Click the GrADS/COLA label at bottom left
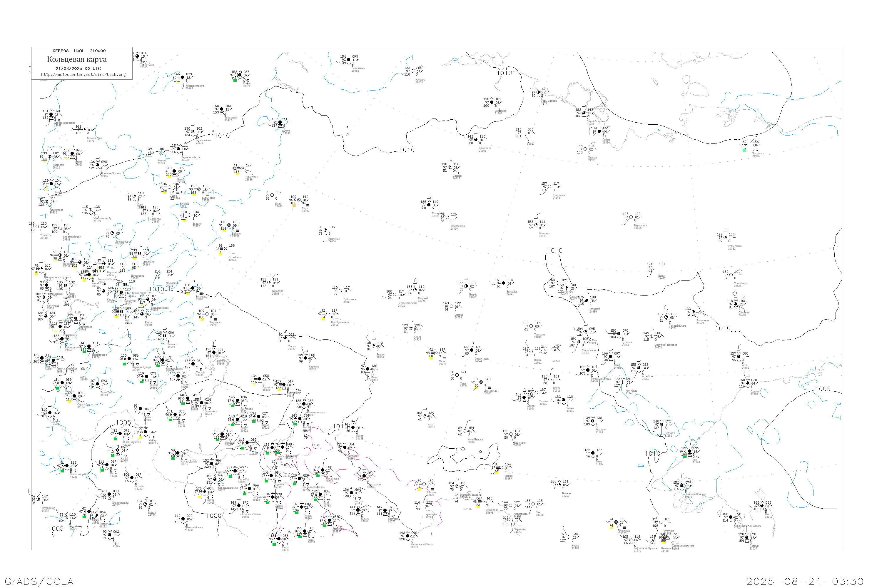 pyautogui.click(x=39, y=581)
